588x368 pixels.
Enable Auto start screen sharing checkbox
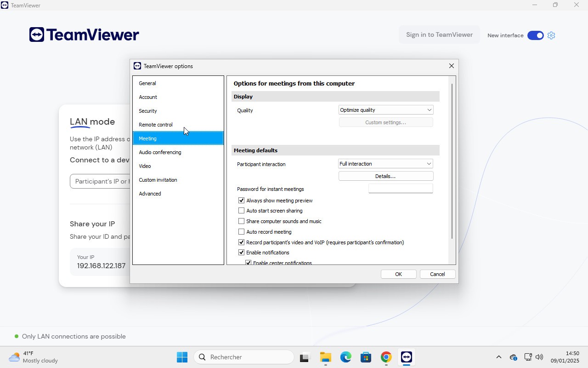[x=241, y=211]
